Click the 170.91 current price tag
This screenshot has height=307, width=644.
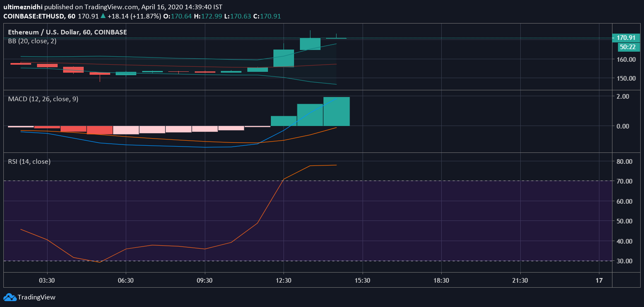click(x=626, y=38)
